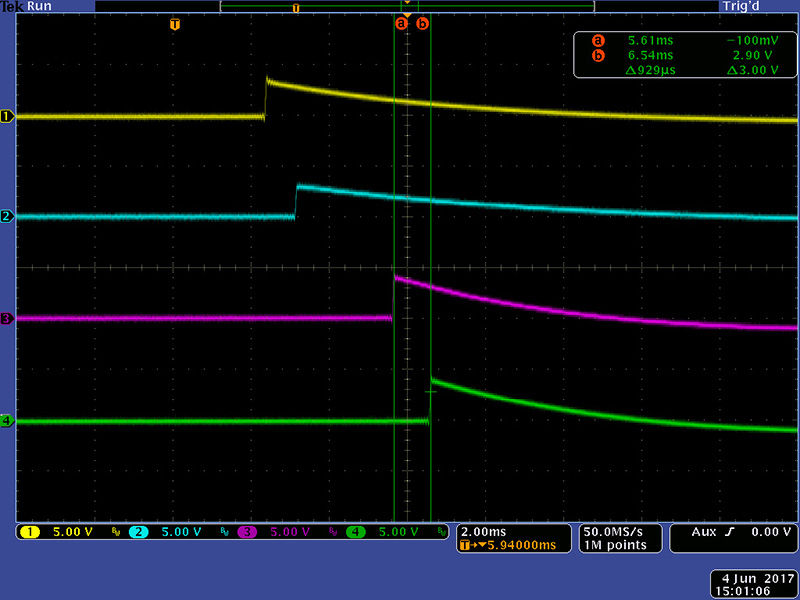Click the Tek logo in corner
The image size is (800, 600).
click(x=11, y=6)
